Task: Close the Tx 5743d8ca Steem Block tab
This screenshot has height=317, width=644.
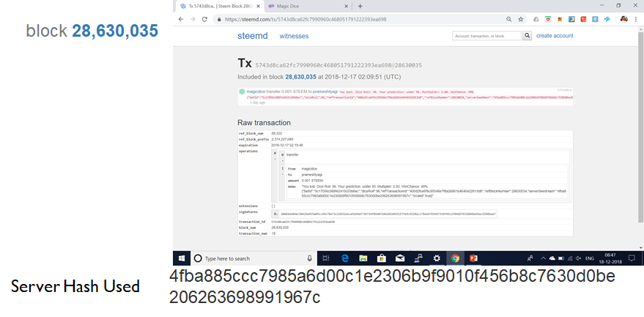Action: 257,6
